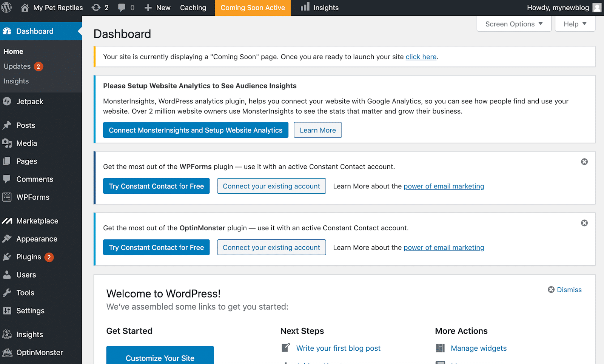
Task: Click the Marketplace icon in sidebar
Action: 7,221
